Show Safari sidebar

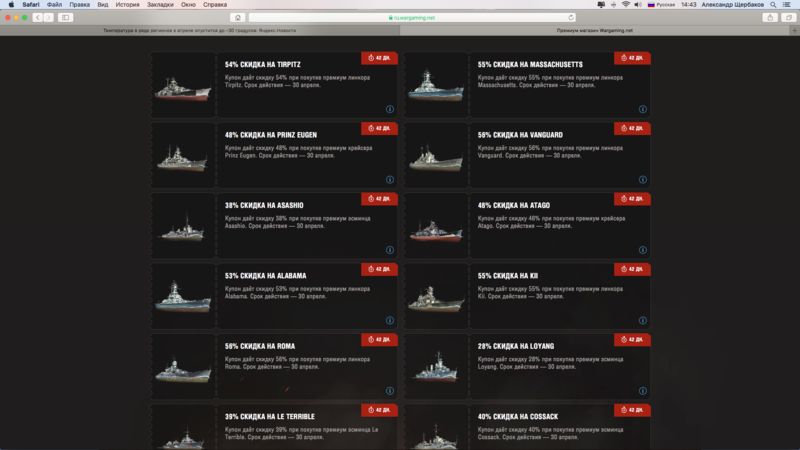(x=65, y=17)
